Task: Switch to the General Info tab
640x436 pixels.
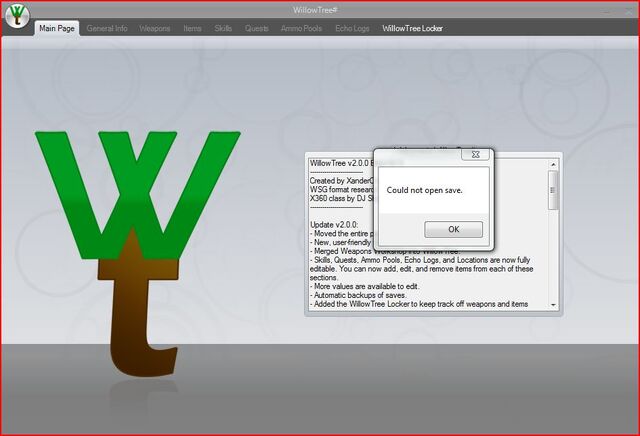Action: click(x=107, y=28)
